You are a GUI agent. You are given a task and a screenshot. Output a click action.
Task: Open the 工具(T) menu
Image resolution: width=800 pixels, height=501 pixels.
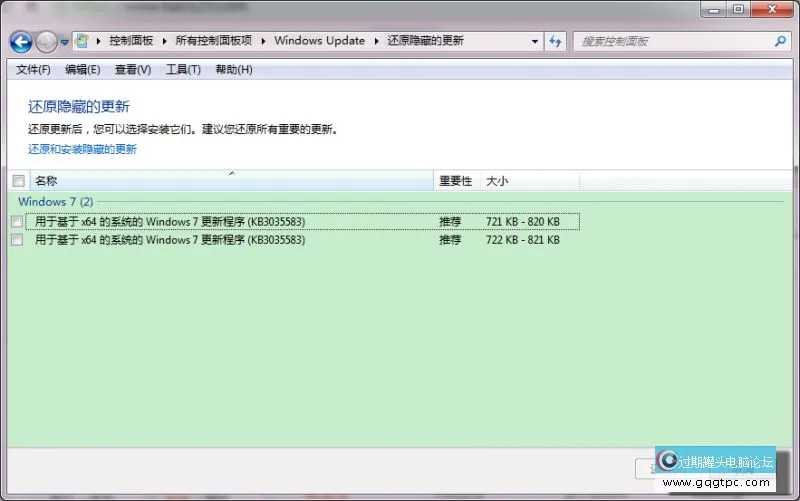pyautogui.click(x=183, y=69)
